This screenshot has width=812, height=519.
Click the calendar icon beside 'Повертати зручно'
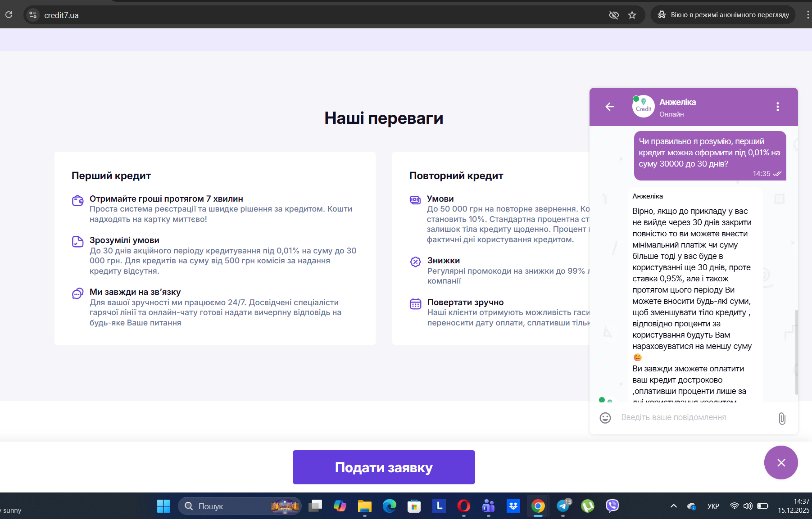tap(415, 304)
